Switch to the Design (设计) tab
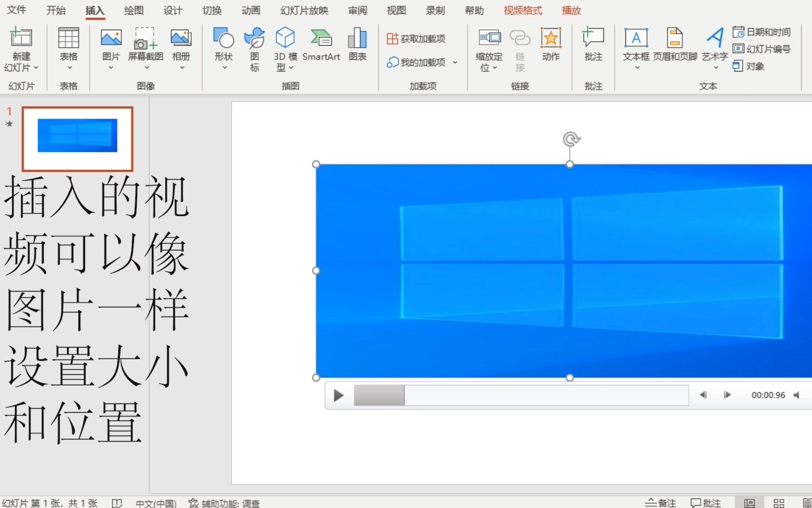This screenshot has height=508, width=812. click(x=173, y=10)
